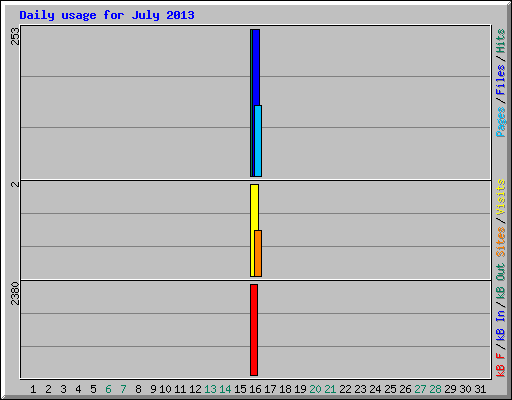Click day 29 on the date axis
The image size is (512, 400).
click(x=450, y=389)
